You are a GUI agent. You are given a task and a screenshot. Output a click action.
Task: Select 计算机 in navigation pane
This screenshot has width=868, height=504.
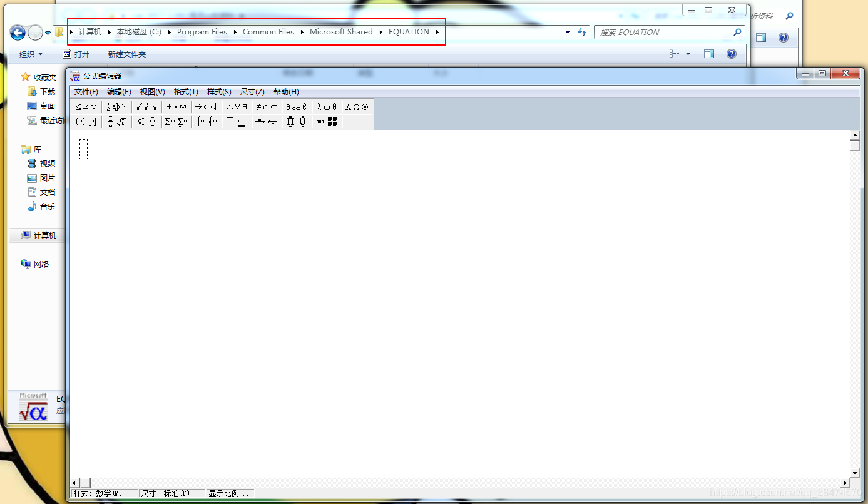point(39,235)
